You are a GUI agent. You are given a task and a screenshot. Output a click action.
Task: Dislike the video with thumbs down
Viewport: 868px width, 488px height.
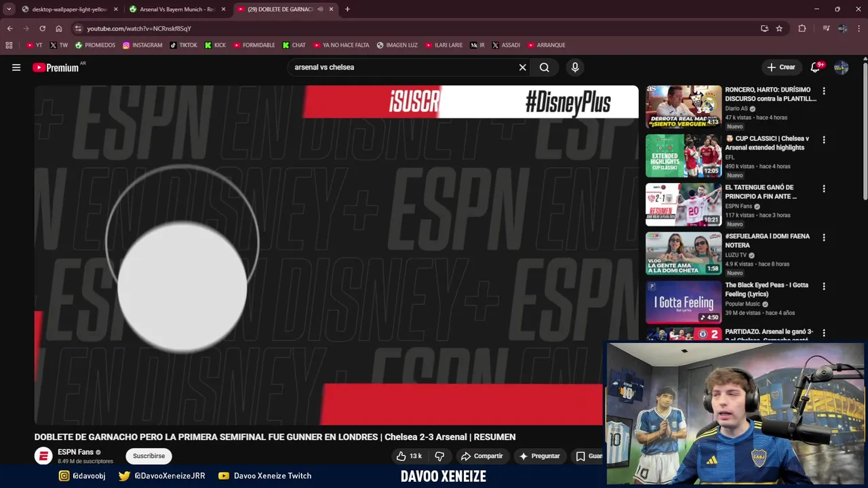click(439, 456)
